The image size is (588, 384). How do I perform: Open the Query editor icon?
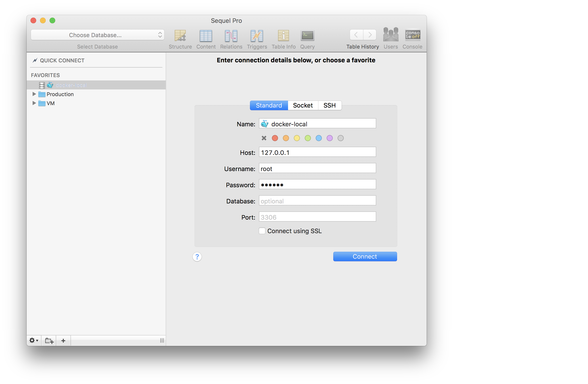(307, 35)
